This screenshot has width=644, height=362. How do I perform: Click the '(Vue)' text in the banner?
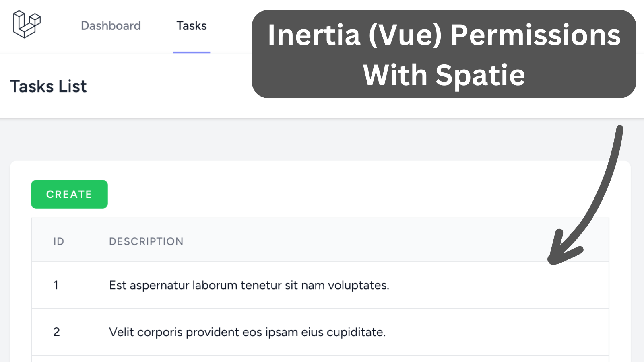405,35
